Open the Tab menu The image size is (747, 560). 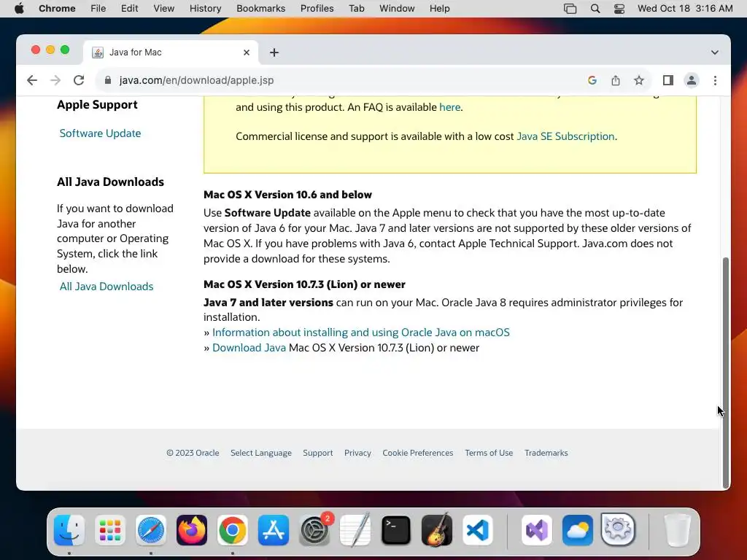[356, 9]
